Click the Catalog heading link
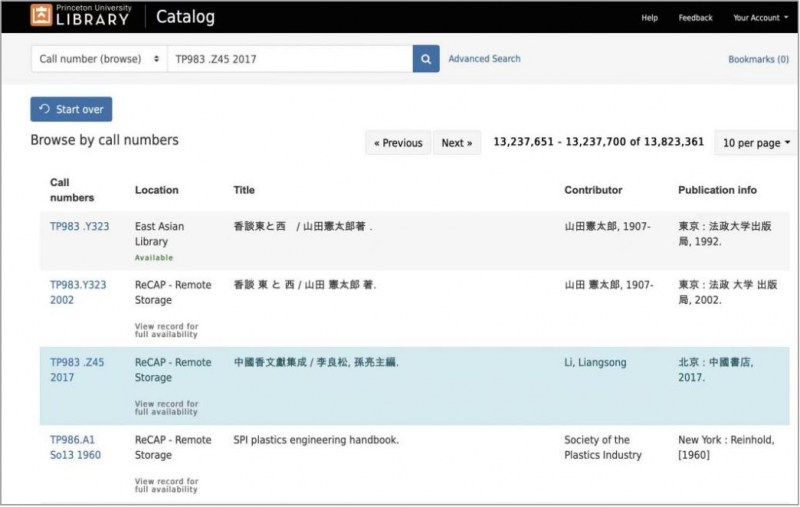The width and height of the screenshot is (800, 507). tap(185, 17)
